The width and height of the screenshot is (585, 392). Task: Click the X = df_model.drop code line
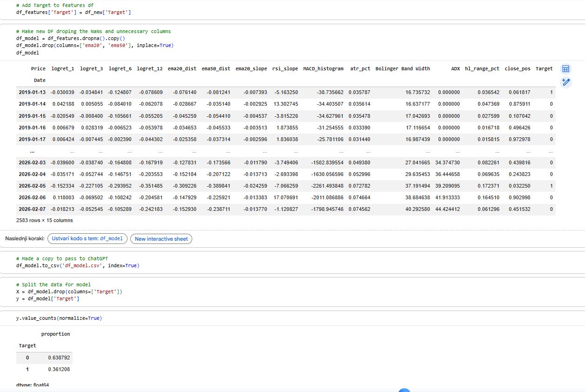pos(69,291)
